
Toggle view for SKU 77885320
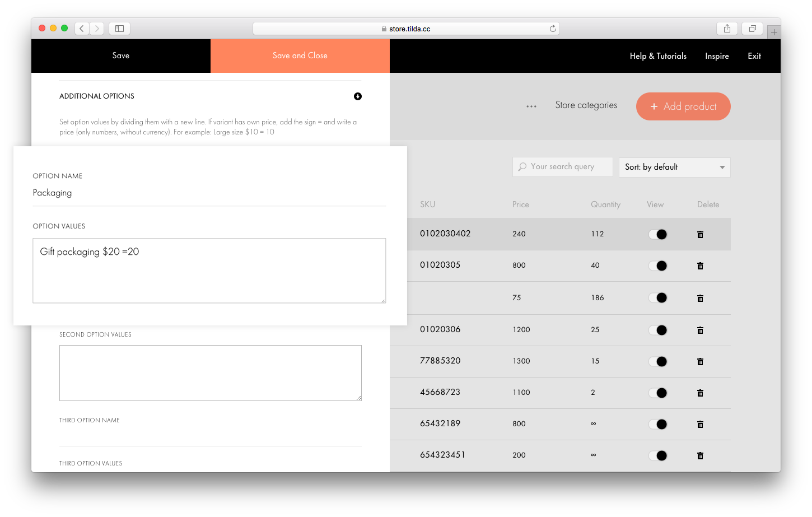657,361
